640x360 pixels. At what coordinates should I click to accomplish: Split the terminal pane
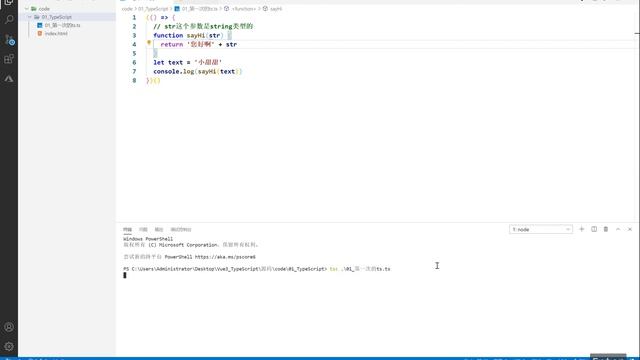[594, 229]
